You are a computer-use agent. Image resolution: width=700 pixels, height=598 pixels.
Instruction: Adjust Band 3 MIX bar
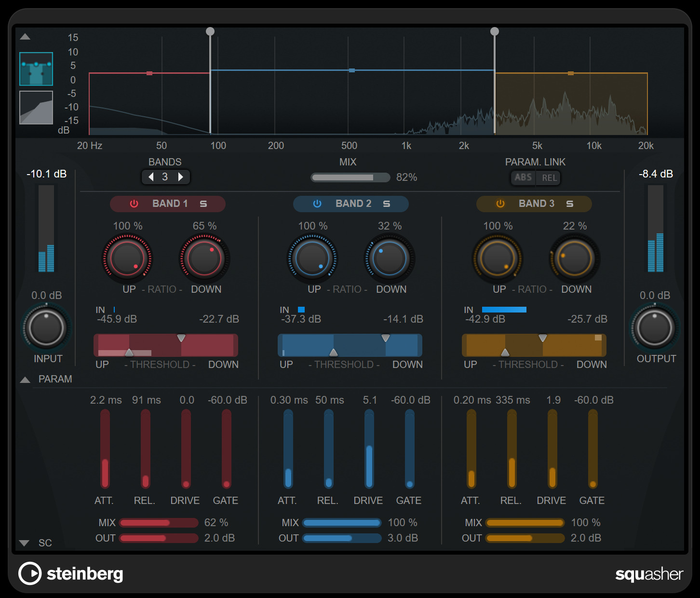525,523
